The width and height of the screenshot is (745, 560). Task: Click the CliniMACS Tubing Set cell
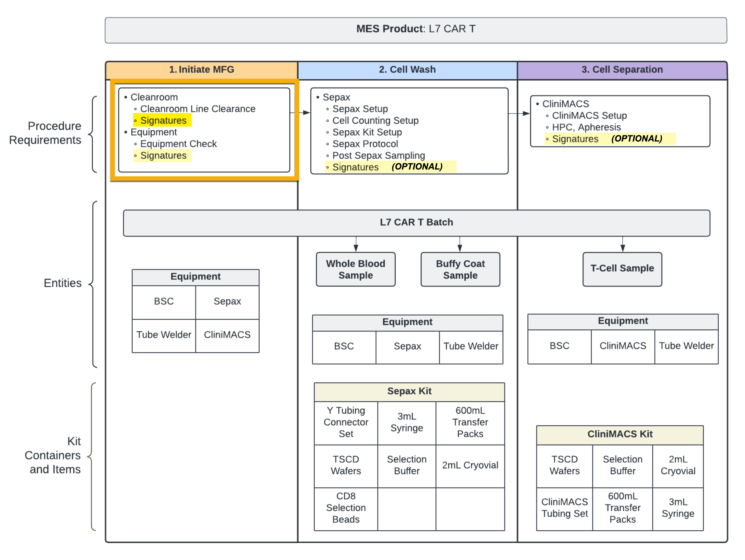565,509
